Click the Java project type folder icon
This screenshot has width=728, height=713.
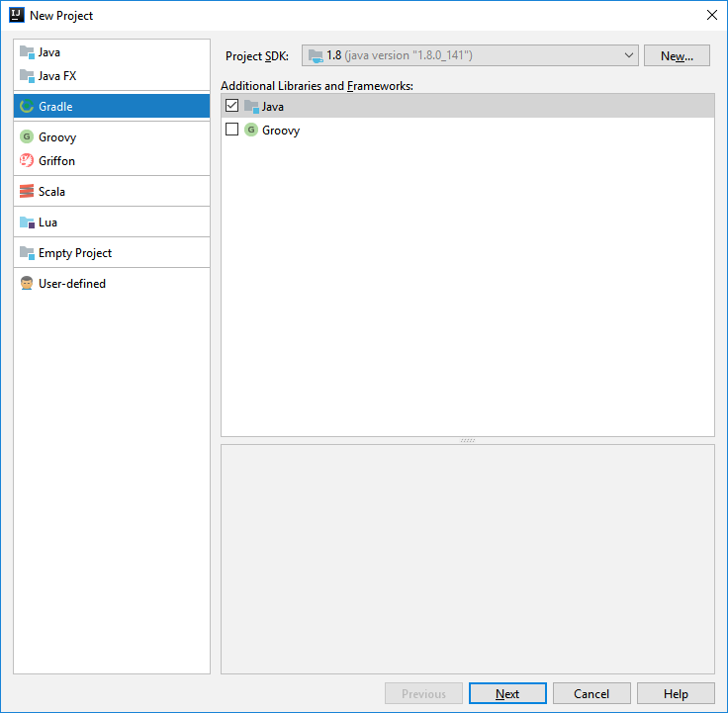tap(27, 52)
